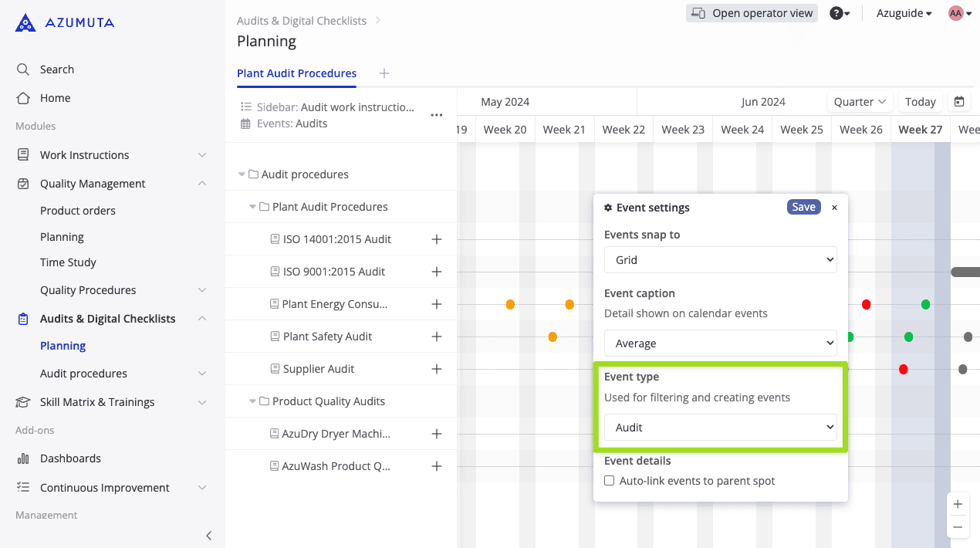The image size is (980, 548).
Task: Click plus icon beside Supplier Audit
Action: pyautogui.click(x=437, y=369)
